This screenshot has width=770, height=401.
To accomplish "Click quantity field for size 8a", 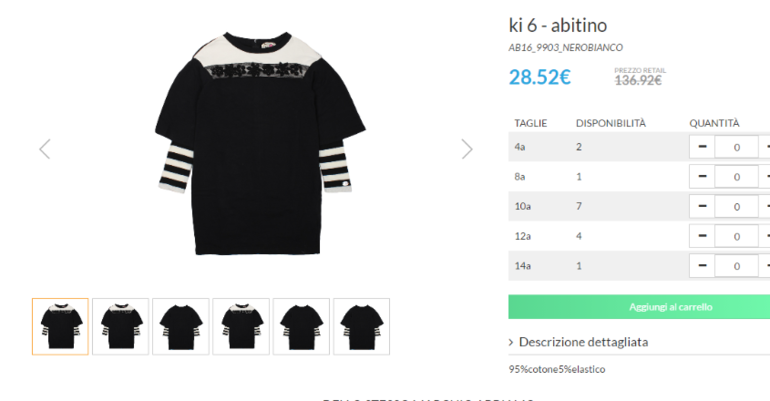I will point(736,177).
